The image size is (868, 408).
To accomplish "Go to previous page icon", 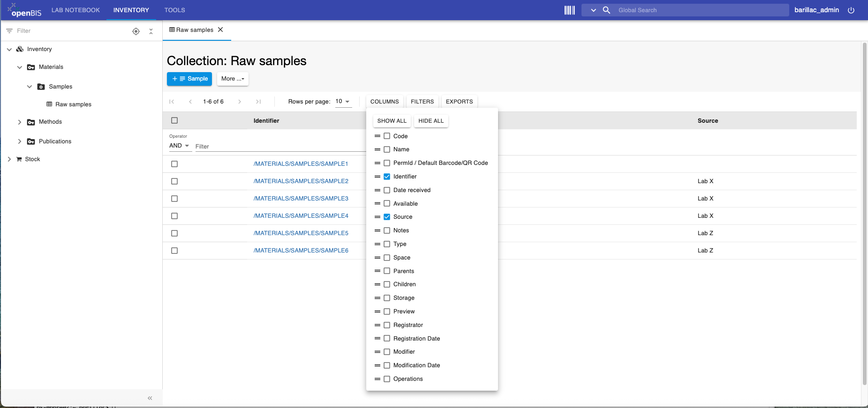I will click(190, 102).
